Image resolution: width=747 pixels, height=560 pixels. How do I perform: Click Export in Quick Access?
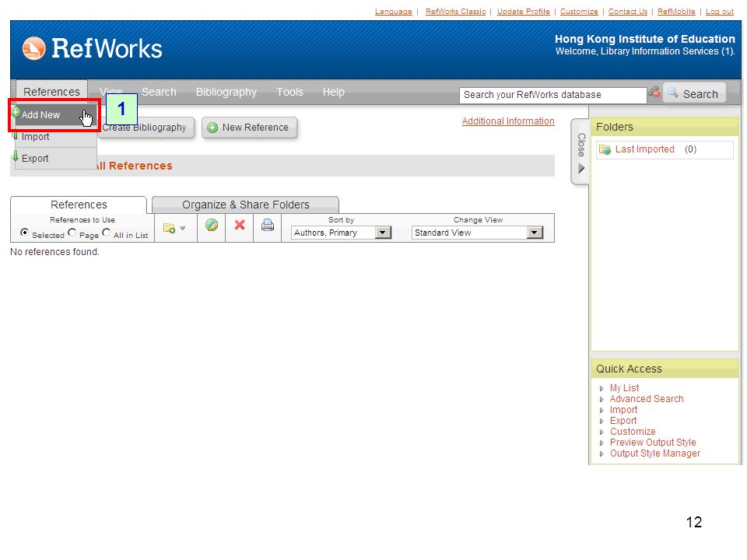pyautogui.click(x=623, y=421)
